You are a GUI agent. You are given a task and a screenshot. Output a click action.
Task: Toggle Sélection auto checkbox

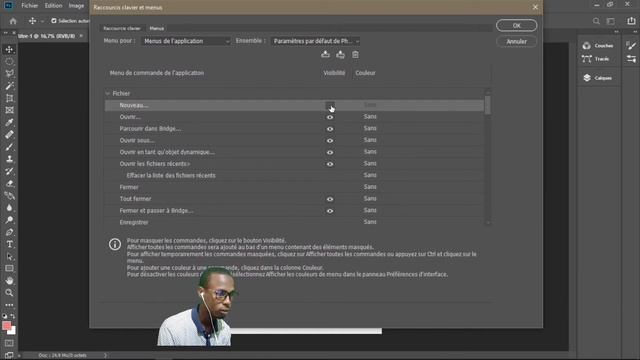[x=53, y=20]
